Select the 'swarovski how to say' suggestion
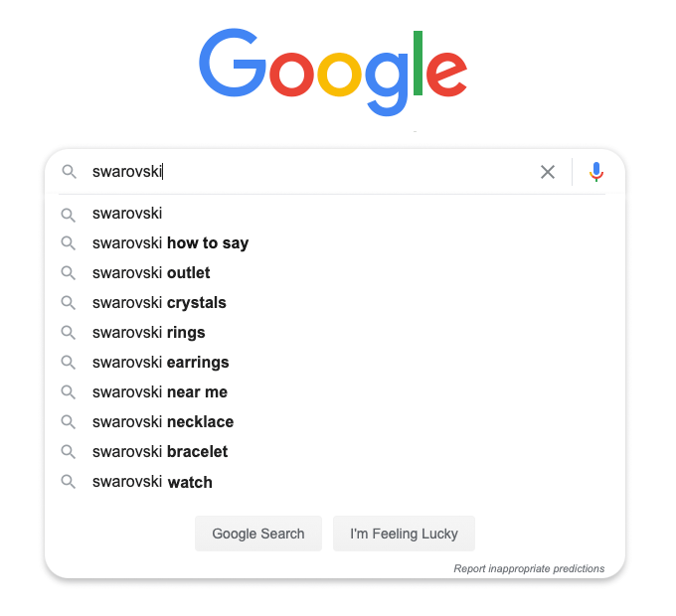Viewport: 676px width, 616px height. coord(335,243)
